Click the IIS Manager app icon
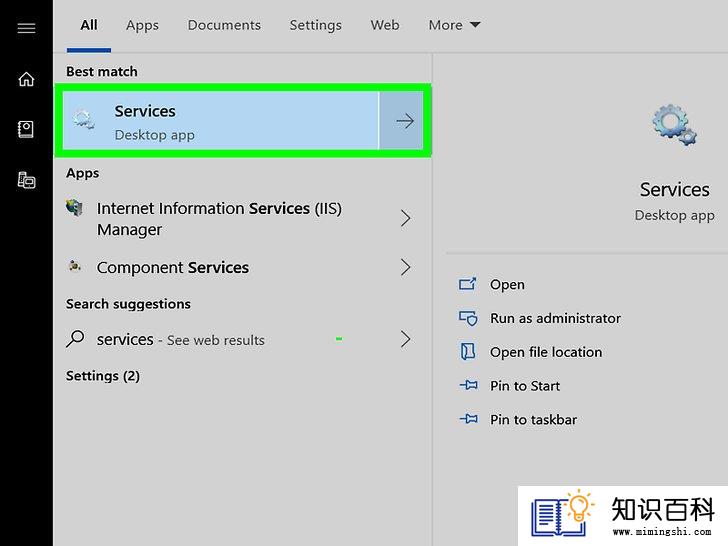 74,208
